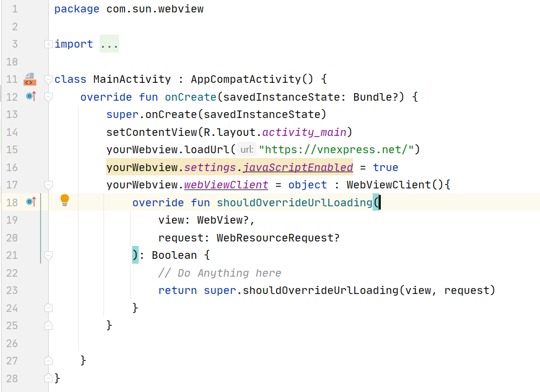This screenshot has height=392, width=540.
Task: Collapse the WebViewClient object fold on line 17
Action: (x=48, y=185)
